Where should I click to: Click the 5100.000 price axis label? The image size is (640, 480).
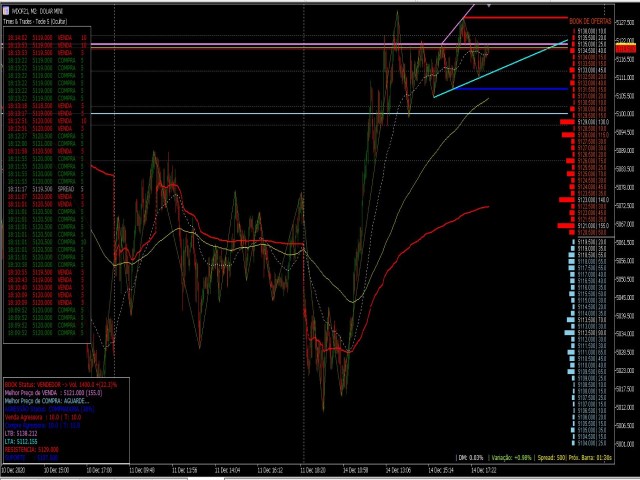coord(626,114)
